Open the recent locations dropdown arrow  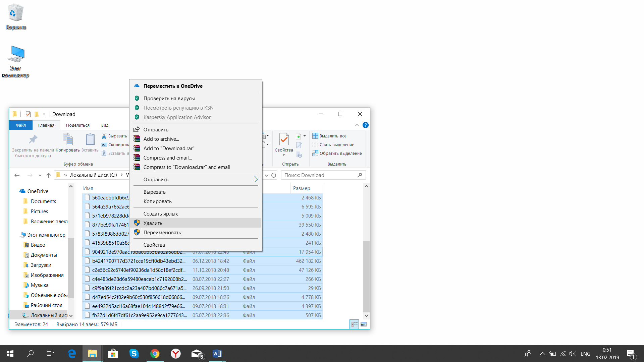coord(40,175)
